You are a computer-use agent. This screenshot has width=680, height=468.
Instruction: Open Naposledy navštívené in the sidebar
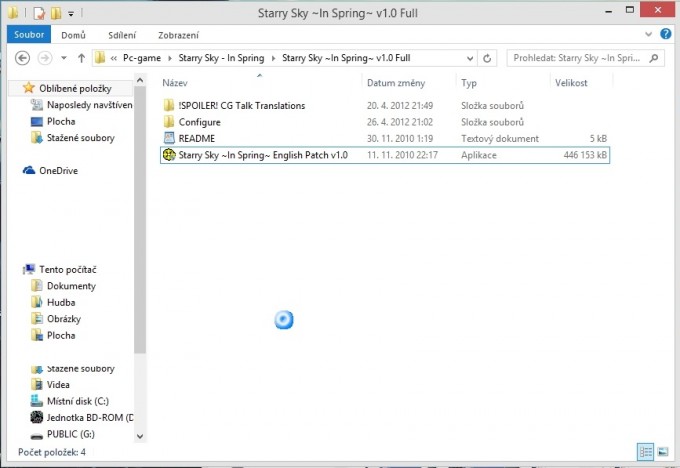point(90,105)
